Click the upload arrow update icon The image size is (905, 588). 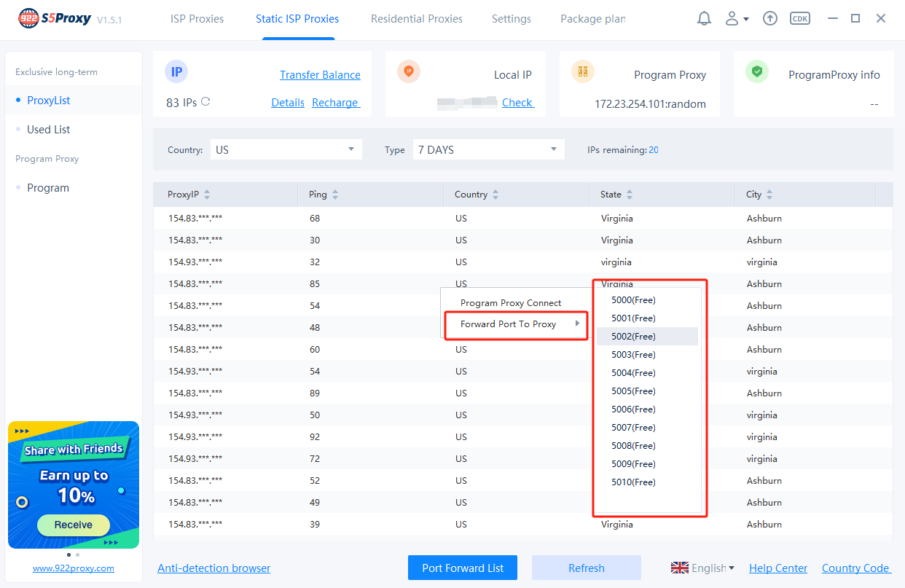coord(770,19)
